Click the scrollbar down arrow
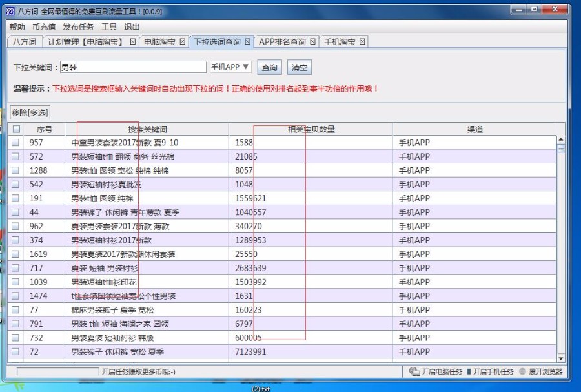 560,358
